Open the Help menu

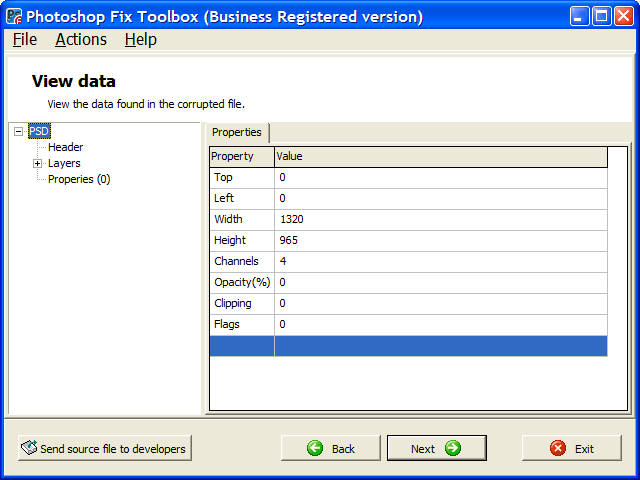click(141, 40)
